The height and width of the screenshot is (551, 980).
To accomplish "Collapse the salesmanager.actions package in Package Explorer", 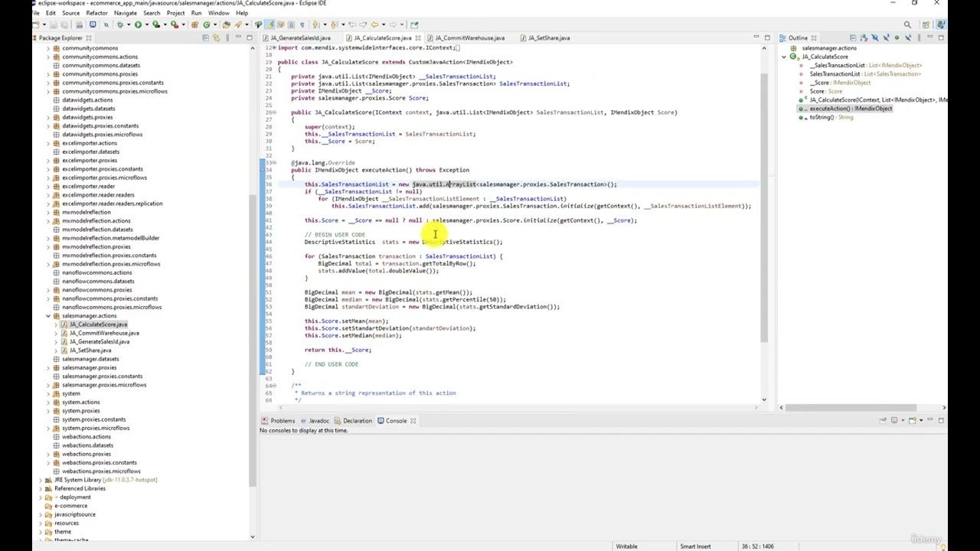I will (47, 315).
